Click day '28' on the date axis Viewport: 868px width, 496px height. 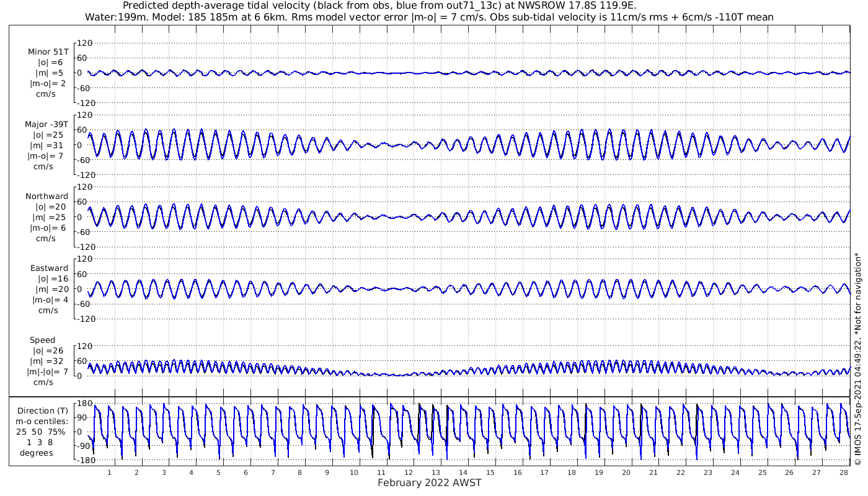pyautogui.click(x=843, y=473)
